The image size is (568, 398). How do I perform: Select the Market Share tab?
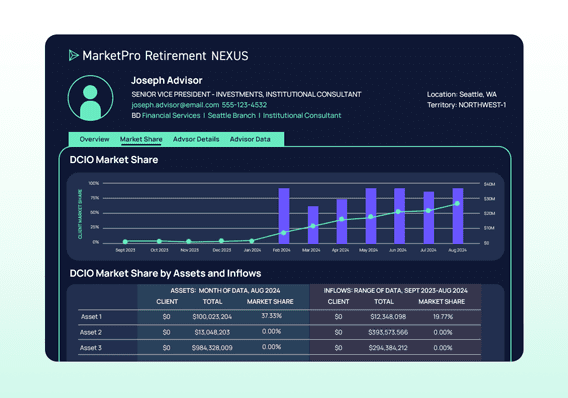(x=141, y=139)
